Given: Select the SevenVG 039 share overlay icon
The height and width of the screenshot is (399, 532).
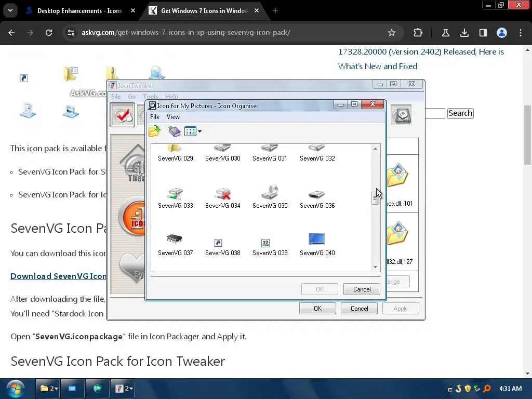Looking at the screenshot, I should point(265,243).
